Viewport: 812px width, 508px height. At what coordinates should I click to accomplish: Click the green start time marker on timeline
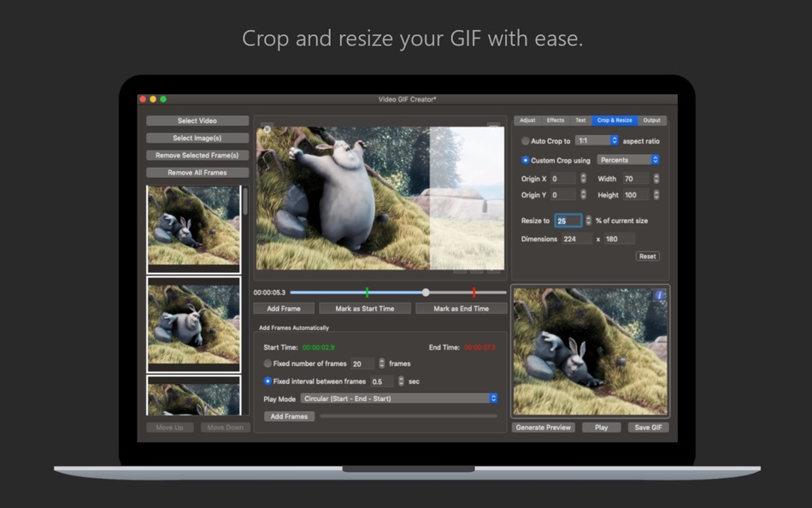(367, 292)
